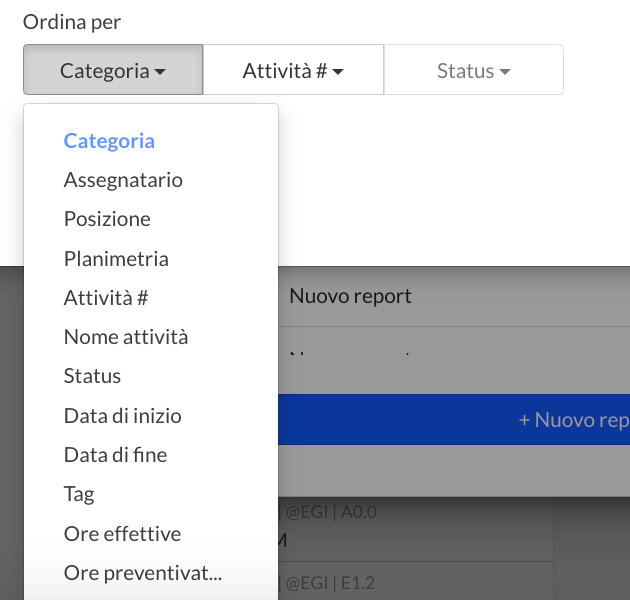Image resolution: width=630 pixels, height=600 pixels.
Task: Pick Planimetria from the dropdown list
Action: coord(116,259)
